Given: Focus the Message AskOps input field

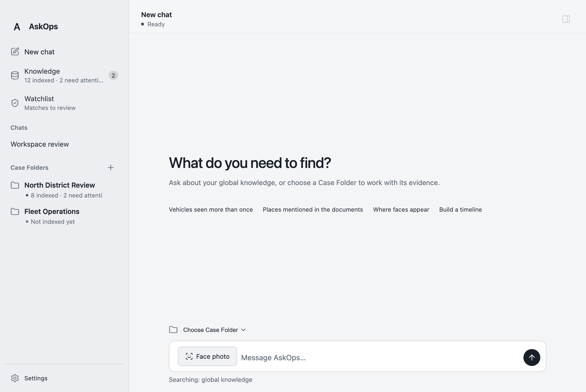Looking at the screenshot, I should tap(380, 358).
